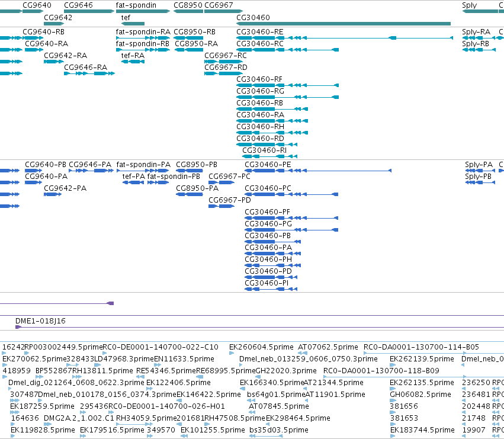
Task: Select the DME1-018J16 clone label
Action: pos(40,321)
